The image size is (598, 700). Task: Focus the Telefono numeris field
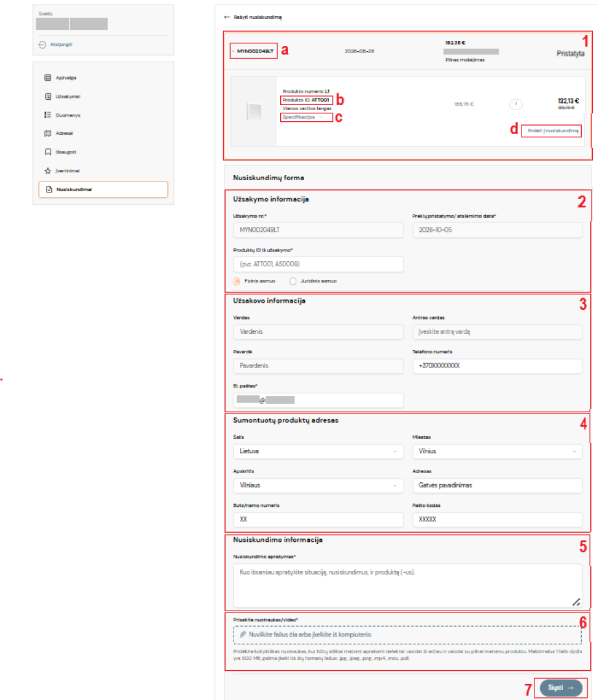(497, 366)
